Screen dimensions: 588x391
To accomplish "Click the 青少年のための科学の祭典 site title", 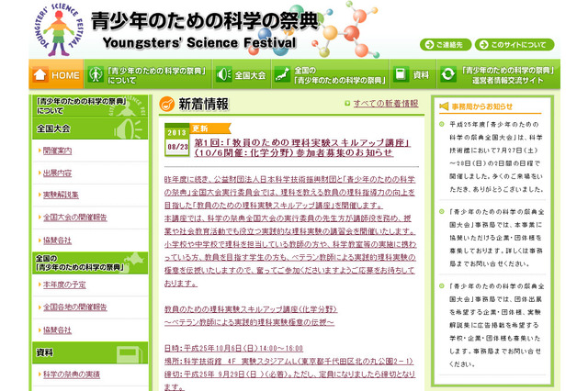I will point(204,20).
